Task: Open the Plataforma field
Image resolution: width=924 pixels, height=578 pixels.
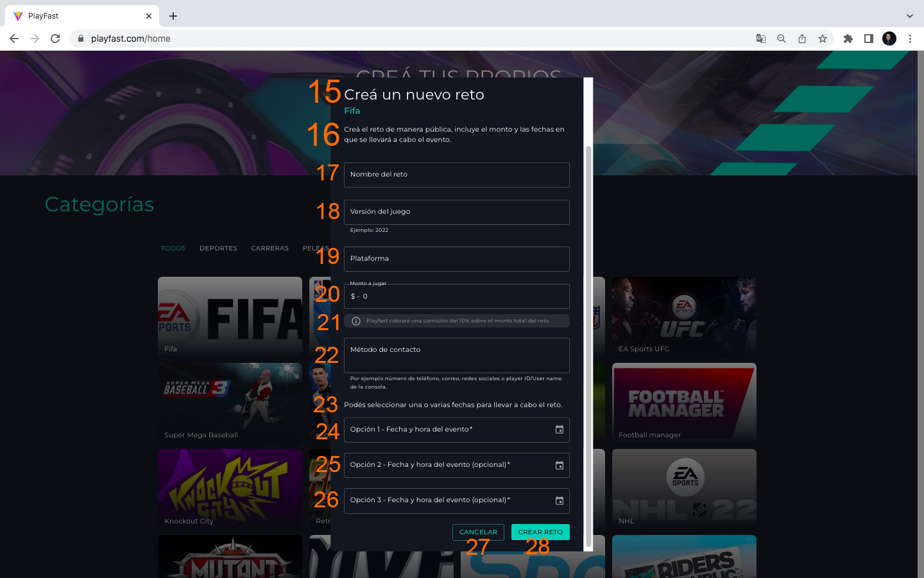Action: tap(456, 259)
